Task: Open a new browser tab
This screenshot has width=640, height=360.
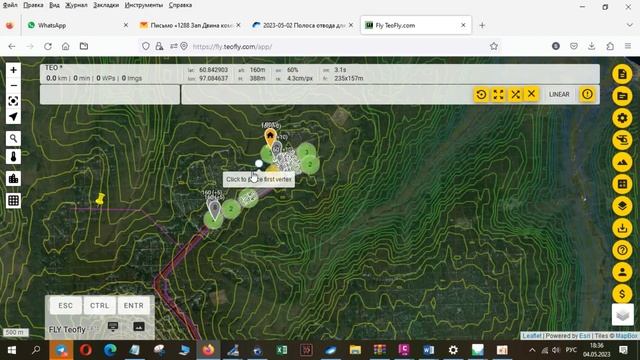Action: [482, 25]
